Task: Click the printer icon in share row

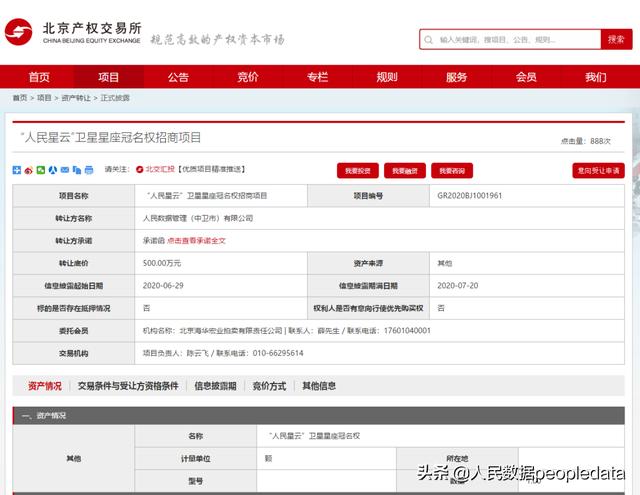Action: pyautogui.click(x=89, y=170)
